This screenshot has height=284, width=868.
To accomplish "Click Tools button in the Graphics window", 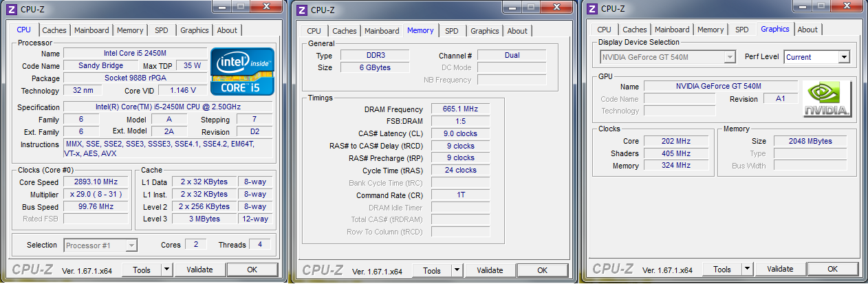I will click(x=722, y=269).
